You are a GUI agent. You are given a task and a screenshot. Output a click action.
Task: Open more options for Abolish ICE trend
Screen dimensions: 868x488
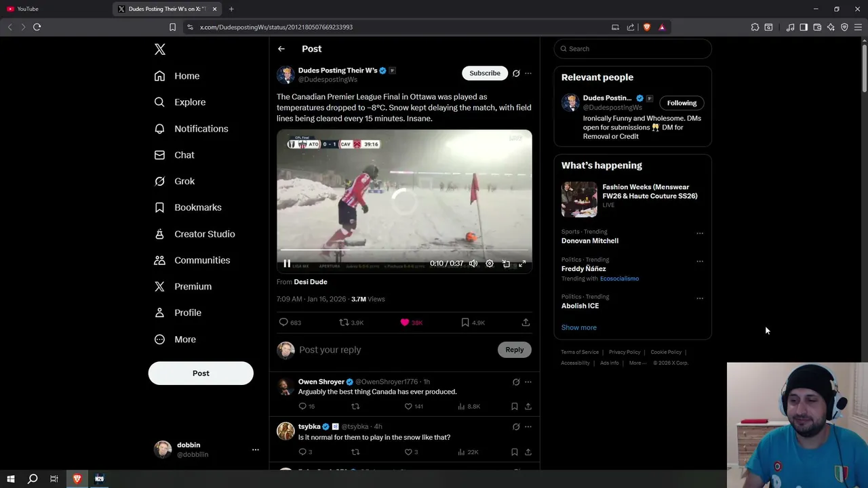coord(700,299)
